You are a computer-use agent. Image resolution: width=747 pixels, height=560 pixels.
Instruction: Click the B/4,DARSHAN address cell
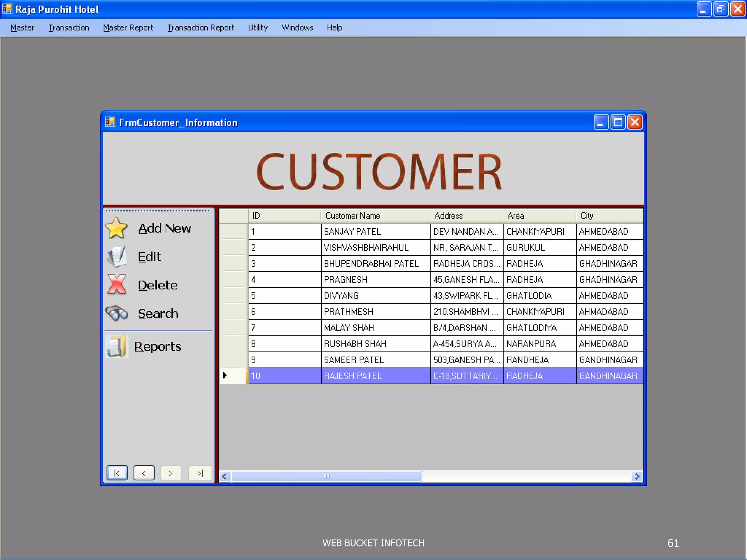click(467, 328)
